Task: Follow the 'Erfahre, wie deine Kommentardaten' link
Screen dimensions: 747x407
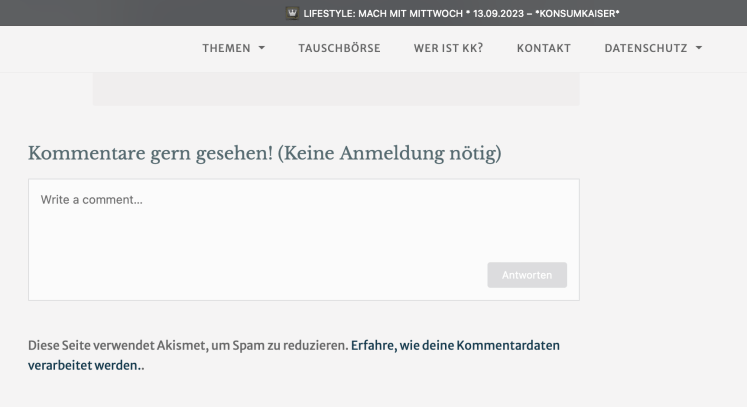Action: tap(455, 345)
